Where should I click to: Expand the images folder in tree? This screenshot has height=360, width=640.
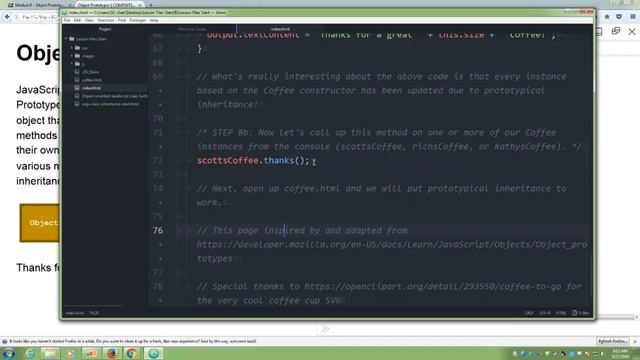pos(72,56)
